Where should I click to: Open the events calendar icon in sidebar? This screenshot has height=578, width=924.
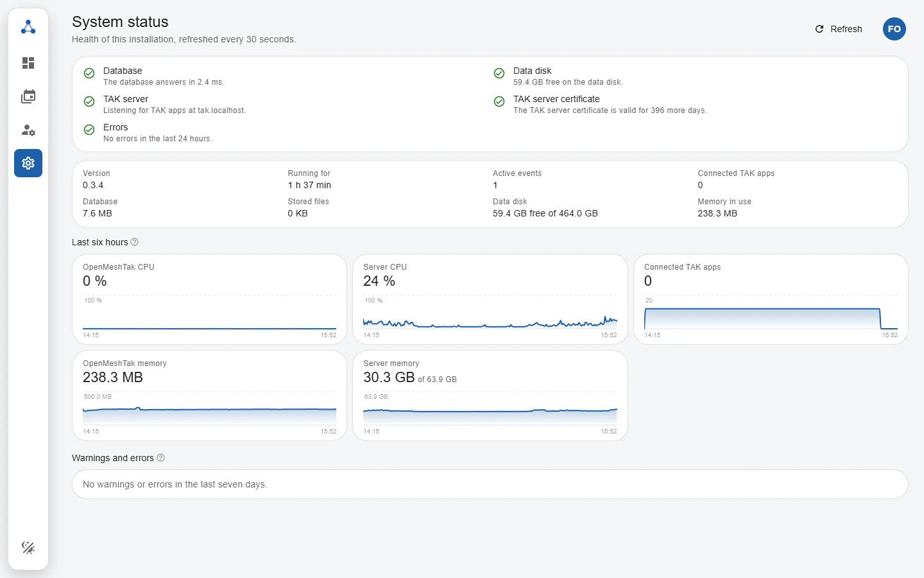[x=28, y=96]
